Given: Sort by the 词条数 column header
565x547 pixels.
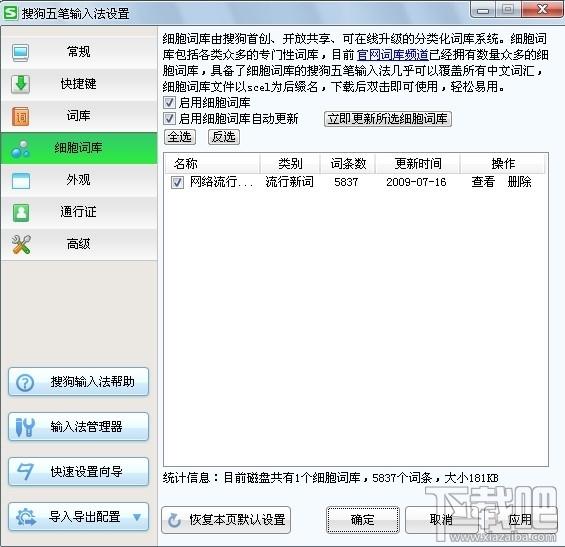Looking at the screenshot, I should (x=348, y=164).
